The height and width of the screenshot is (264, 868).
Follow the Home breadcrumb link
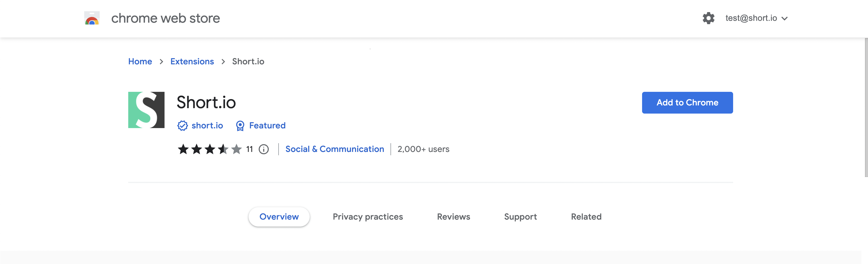tap(140, 62)
